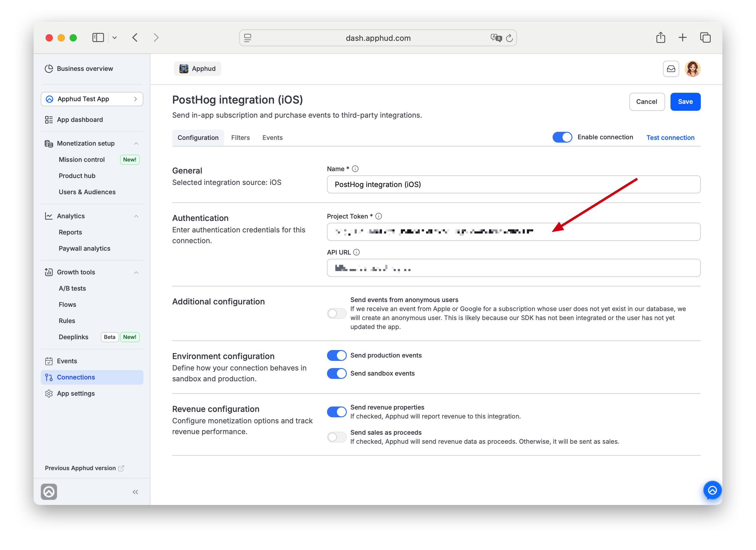Click the translate icon in address bar

coord(496,38)
